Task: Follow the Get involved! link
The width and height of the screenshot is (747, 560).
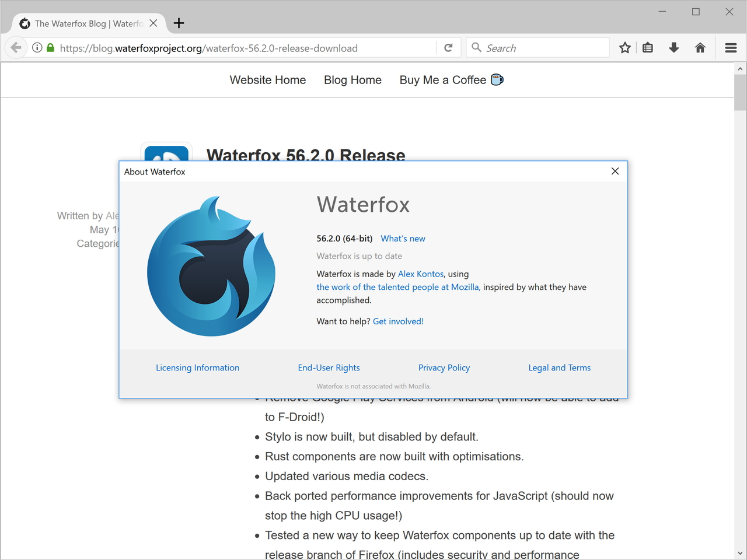Action: click(x=398, y=321)
